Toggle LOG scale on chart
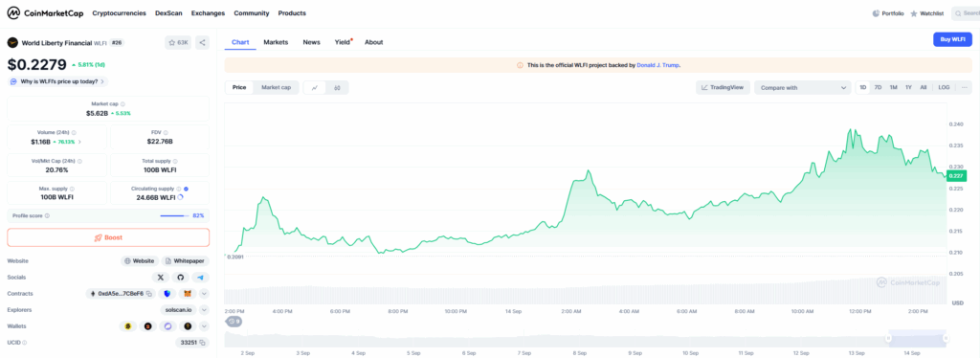980x358 pixels. (x=944, y=87)
